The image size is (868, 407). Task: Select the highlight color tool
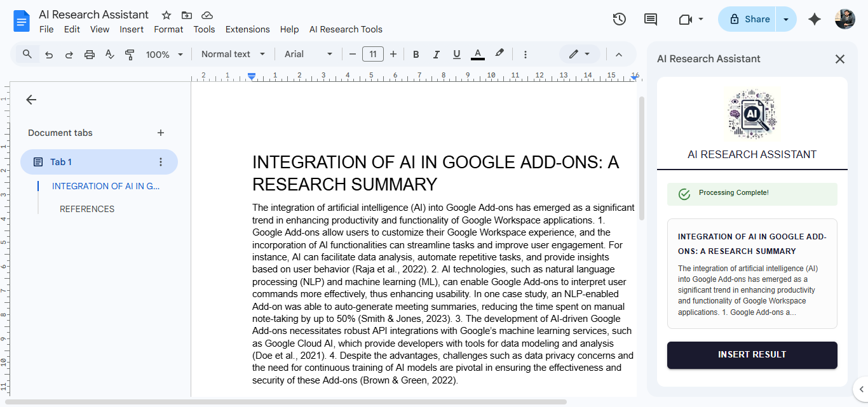coord(499,54)
